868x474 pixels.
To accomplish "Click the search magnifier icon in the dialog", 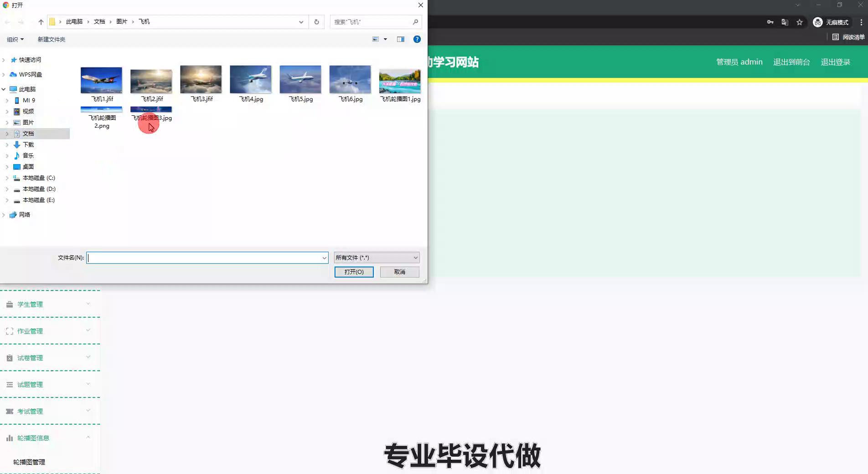I will tap(415, 22).
